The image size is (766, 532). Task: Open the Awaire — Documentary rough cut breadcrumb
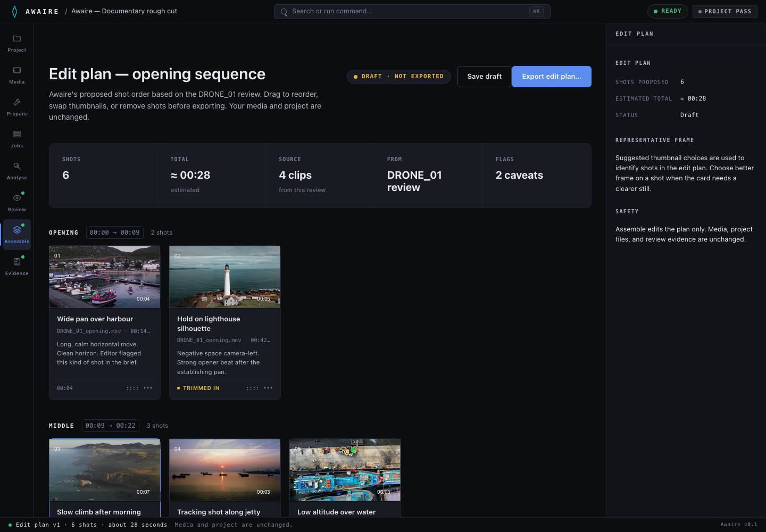click(124, 11)
